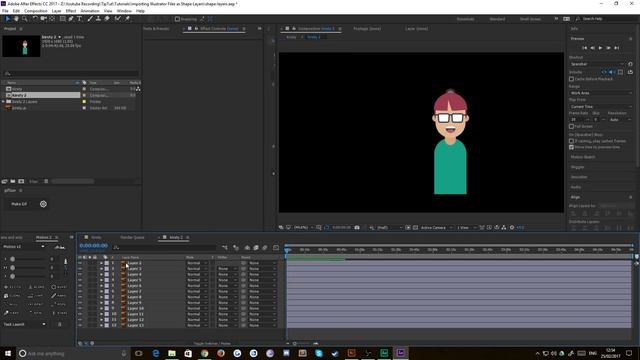
Task: Open Adobe After Effects from the taskbar
Action: (400, 353)
